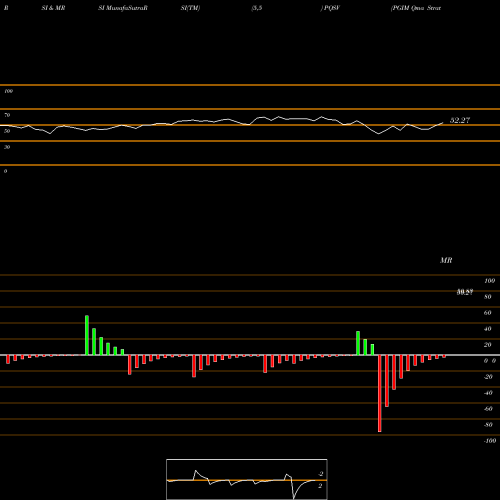Viewport: 500px width, 500px height.
Task: Click the tallest green bar in MR histogram
Action: [87, 335]
